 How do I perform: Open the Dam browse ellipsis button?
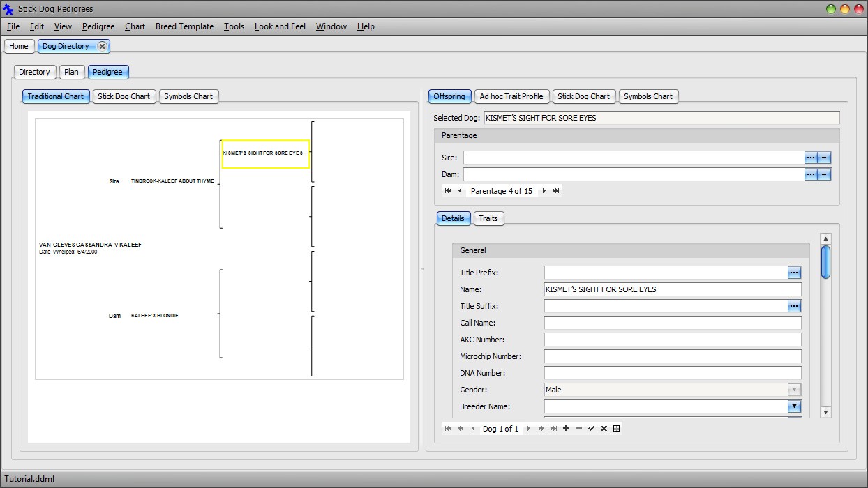810,174
